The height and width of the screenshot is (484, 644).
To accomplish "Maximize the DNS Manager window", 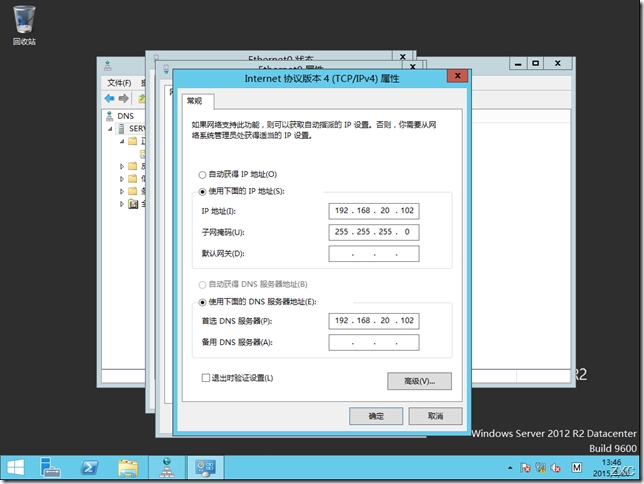I will pyautogui.click(x=536, y=63).
